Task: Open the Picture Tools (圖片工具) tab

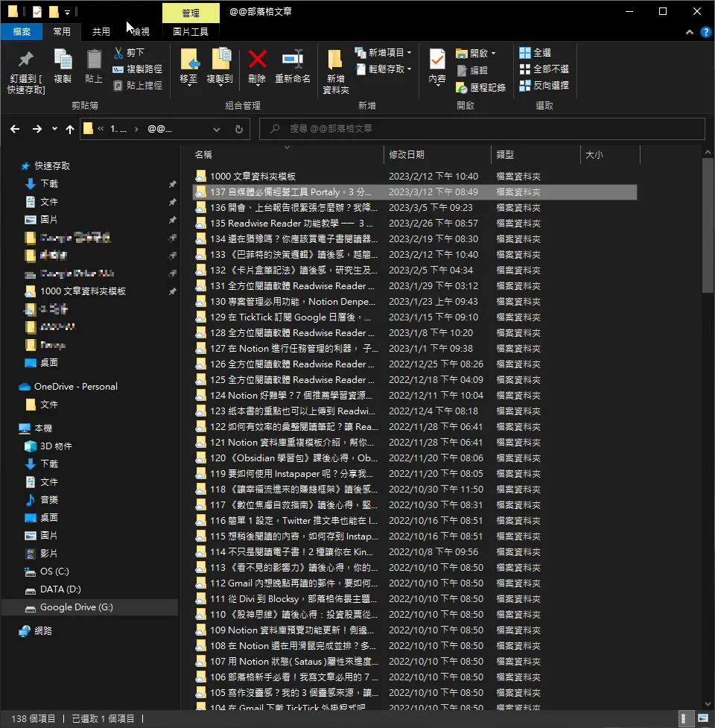Action: pyautogui.click(x=191, y=31)
